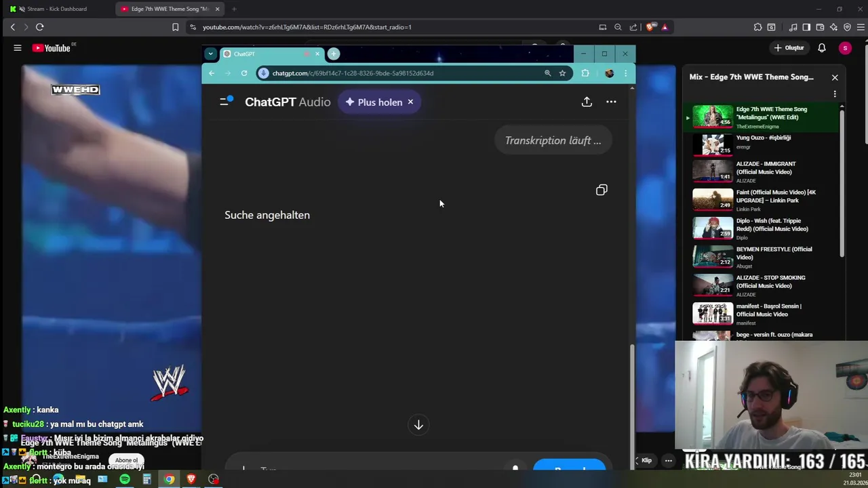868x488 pixels.
Task: Share the ChatGPT conversation
Action: (587, 102)
